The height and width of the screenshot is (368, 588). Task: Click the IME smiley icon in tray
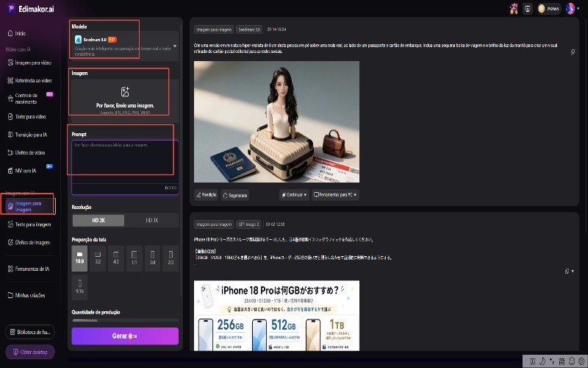pyautogui.click(x=572, y=361)
